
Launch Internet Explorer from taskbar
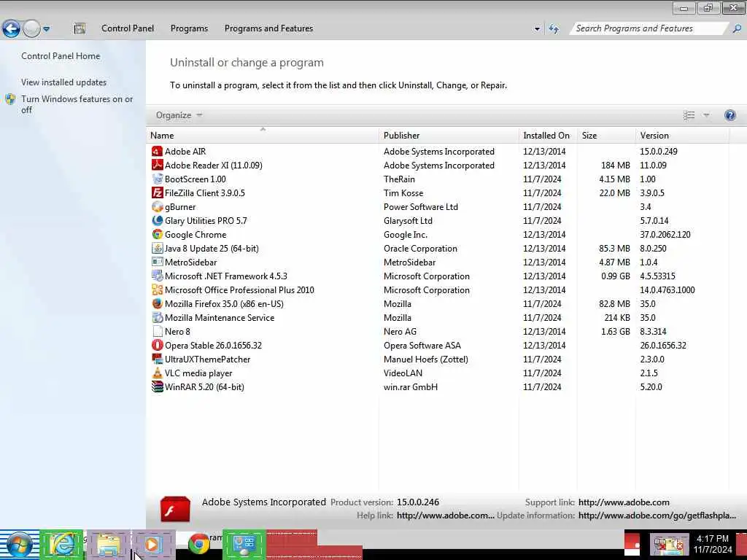[61, 544]
